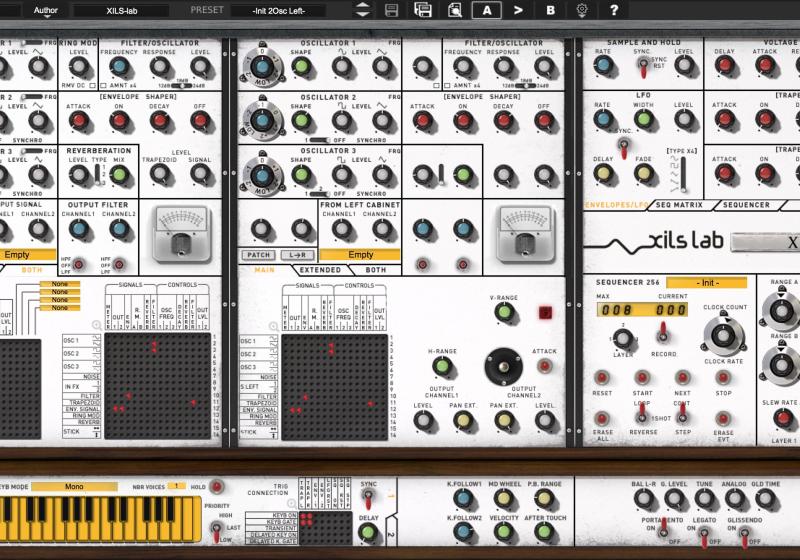The width and height of the screenshot is (800, 560).
Task: Tick the left AMNT x4 checkbox
Action: tap(104, 85)
